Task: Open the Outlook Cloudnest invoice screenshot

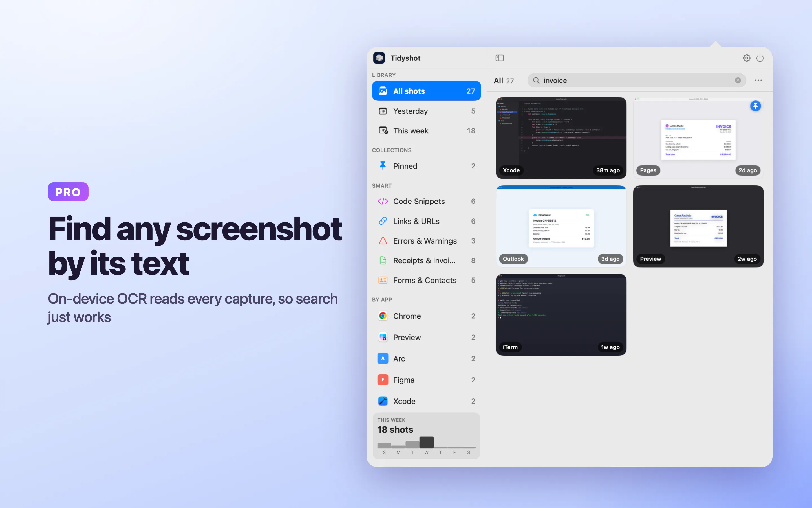Action: [561, 226]
